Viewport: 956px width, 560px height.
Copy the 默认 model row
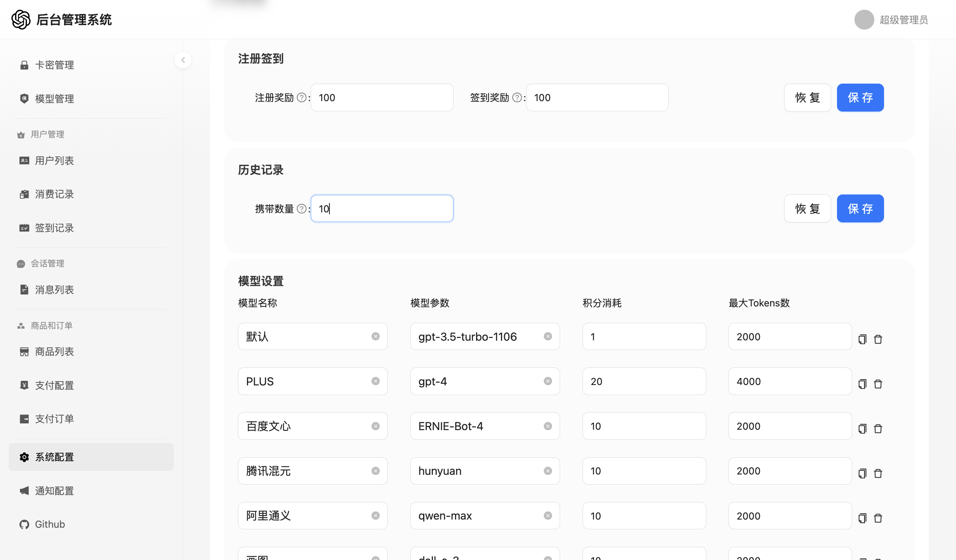[862, 339]
